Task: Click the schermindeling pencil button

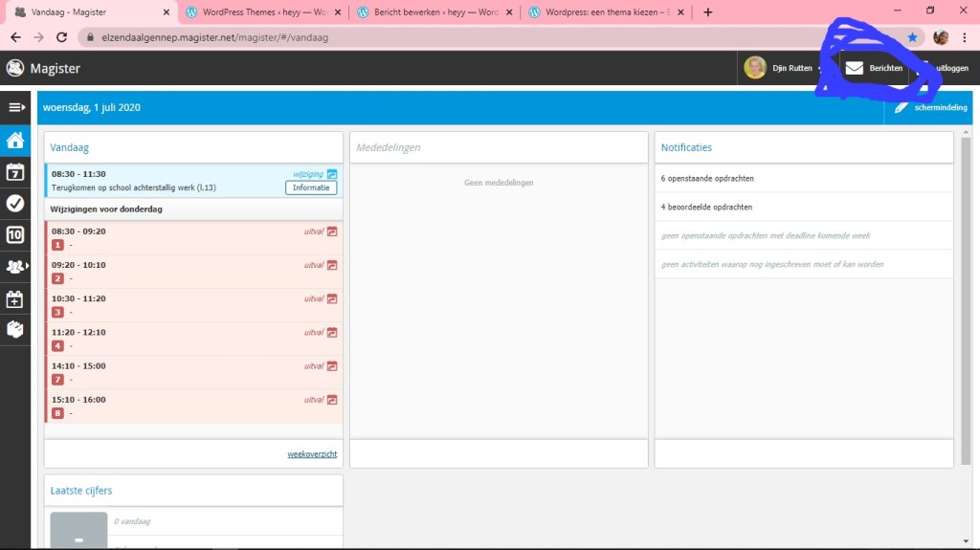Action: pyautogui.click(x=930, y=108)
